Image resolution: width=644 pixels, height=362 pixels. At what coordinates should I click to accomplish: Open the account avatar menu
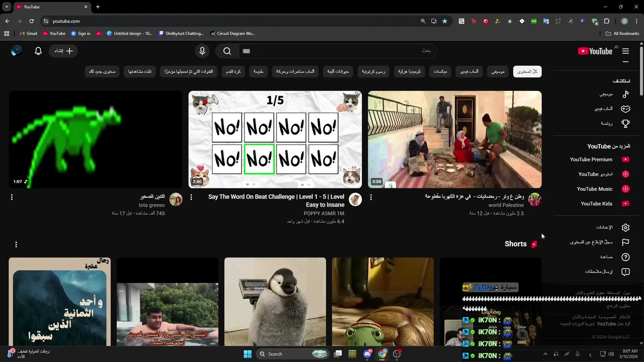[x=16, y=50]
